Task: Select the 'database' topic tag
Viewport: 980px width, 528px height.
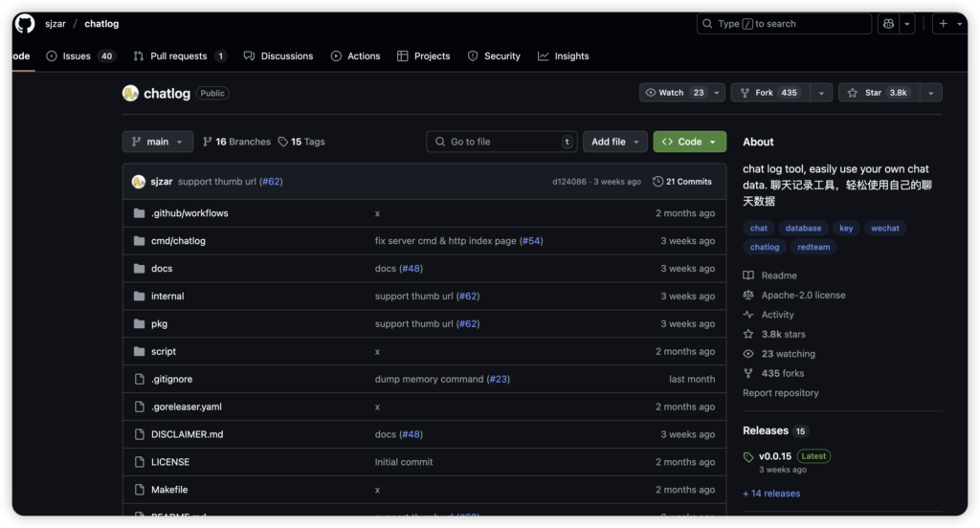Action: coord(803,228)
